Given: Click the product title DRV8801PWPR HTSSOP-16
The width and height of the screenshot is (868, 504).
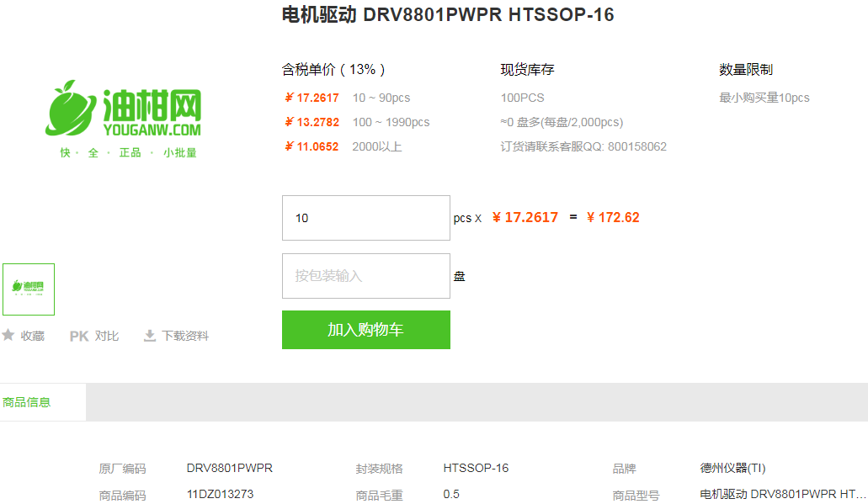Looking at the screenshot, I should pyautogui.click(x=448, y=14).
